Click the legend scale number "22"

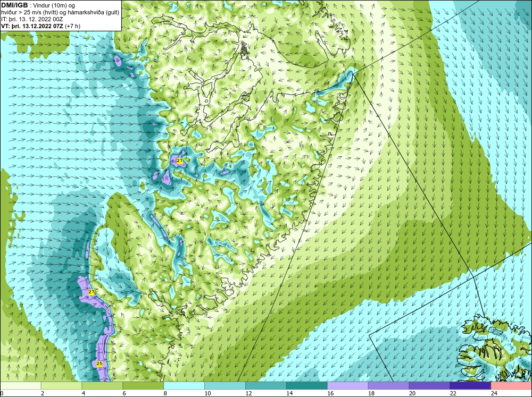pyautogui.click(x=453, y=393)
